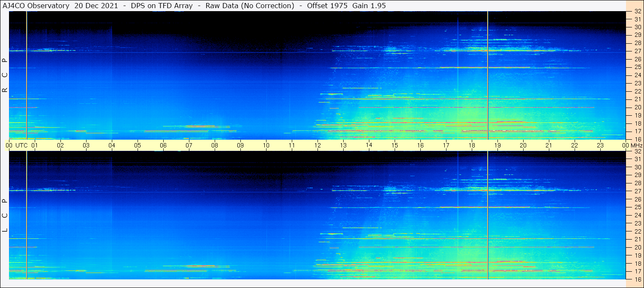Click the 30 MHz label of RCP panel
The height and width of the screenshot is (288, 644).
tap(638, 27)
